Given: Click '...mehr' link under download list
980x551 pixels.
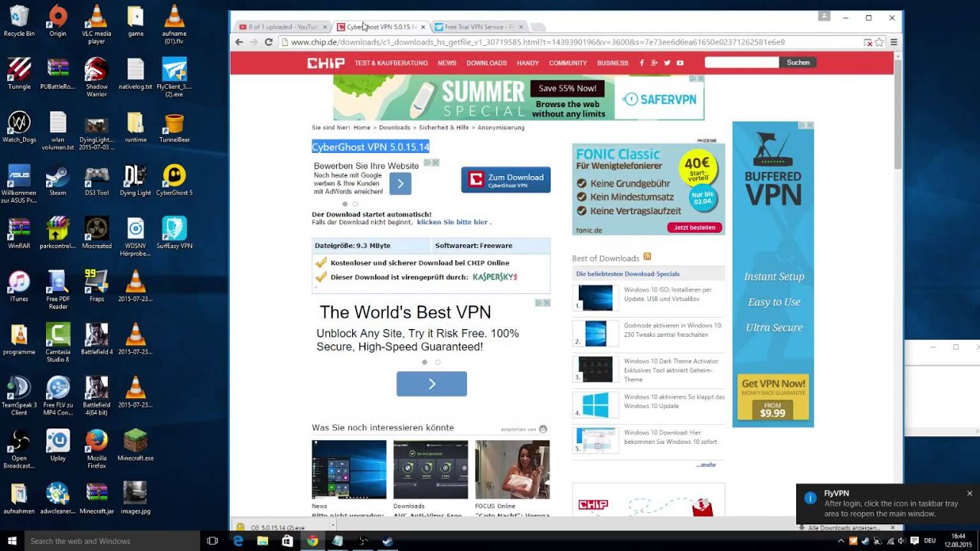Looking at the screenshot, I should tap(706, 465).
